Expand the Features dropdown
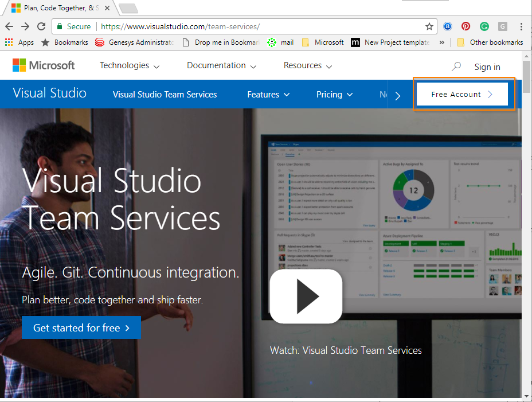The width and height of the screenshot is (532, 402). coord(268,95)
